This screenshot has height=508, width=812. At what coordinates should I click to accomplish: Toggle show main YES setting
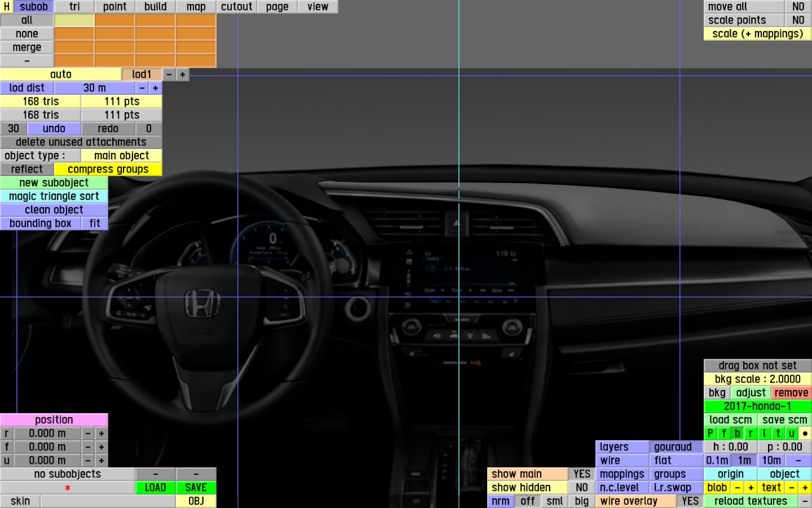(x=582, y=474)
